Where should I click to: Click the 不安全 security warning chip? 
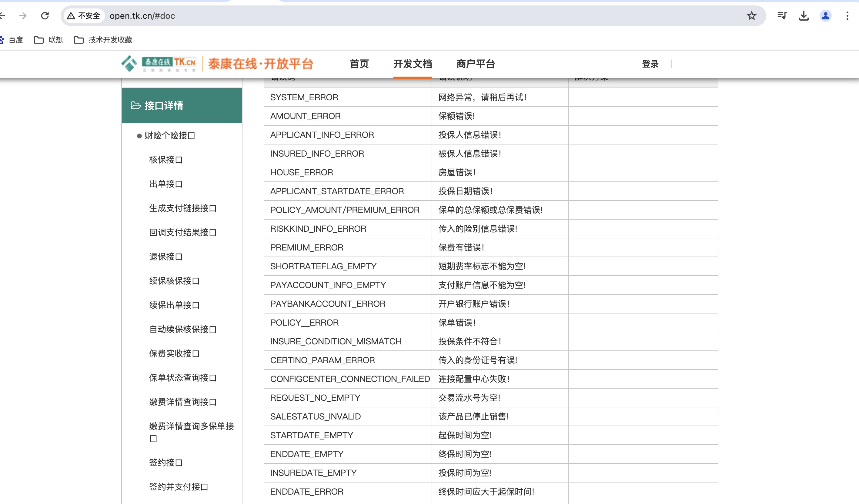(x=84, y=16)
